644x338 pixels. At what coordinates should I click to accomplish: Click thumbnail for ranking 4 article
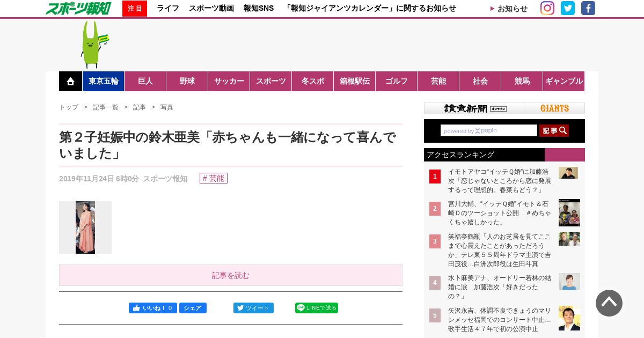coord(569,282)
